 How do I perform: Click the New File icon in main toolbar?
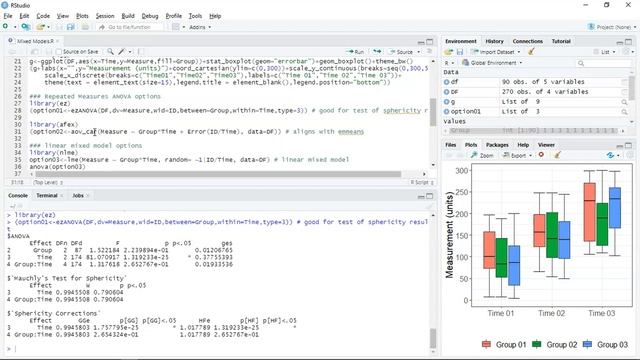coord(5,27)
